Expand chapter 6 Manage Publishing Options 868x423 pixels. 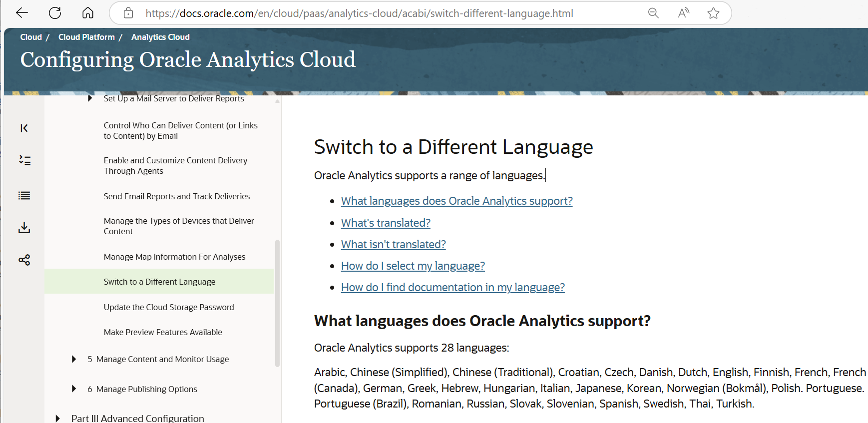click(74, 389)
